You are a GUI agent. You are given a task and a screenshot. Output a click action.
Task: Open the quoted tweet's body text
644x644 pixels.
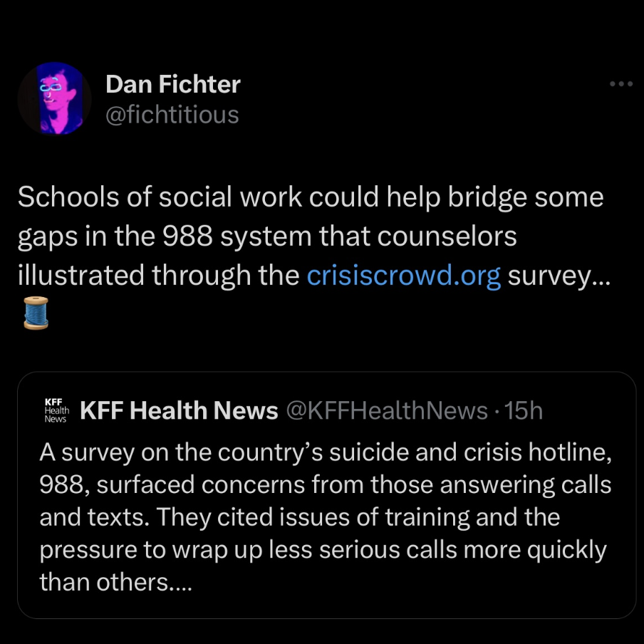325,517
